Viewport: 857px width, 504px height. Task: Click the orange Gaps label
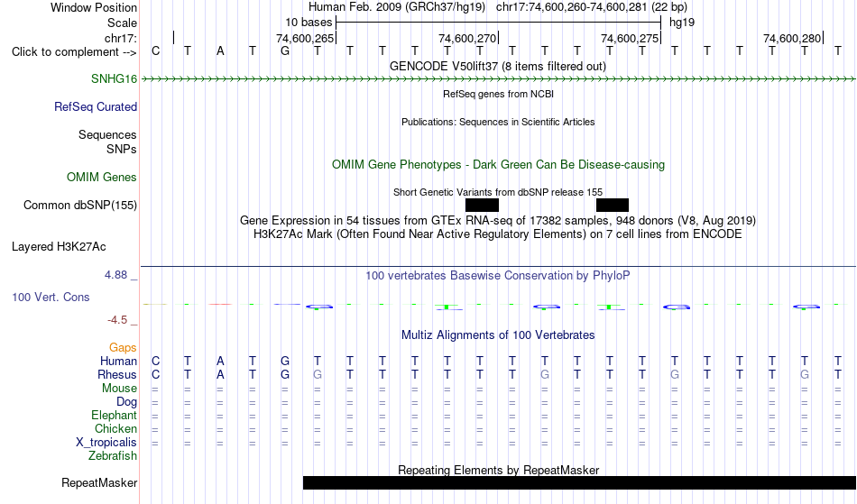pyautogui.click(x=123, y=347)
